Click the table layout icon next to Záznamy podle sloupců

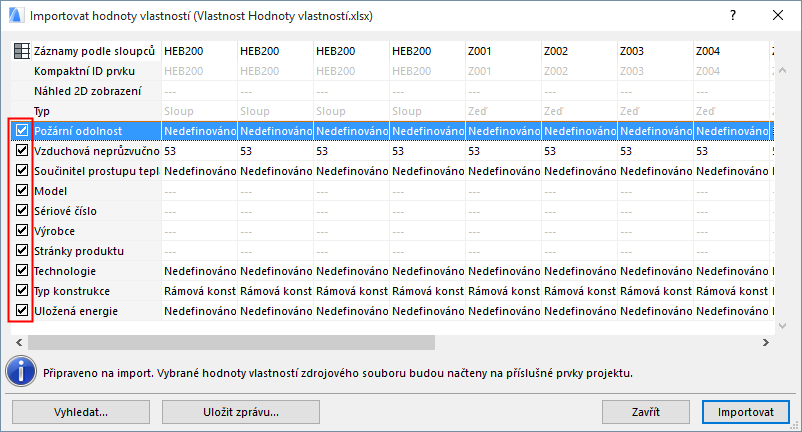click(22, 51)
